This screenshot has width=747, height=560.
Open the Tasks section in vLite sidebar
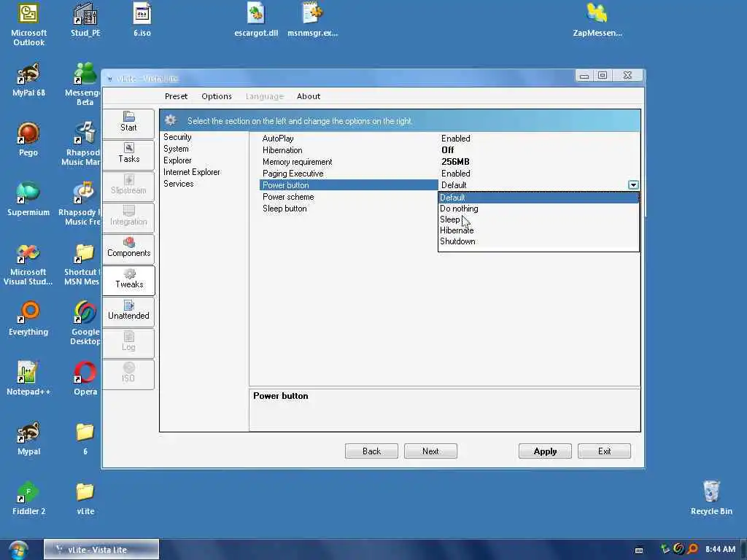[128, 154]
